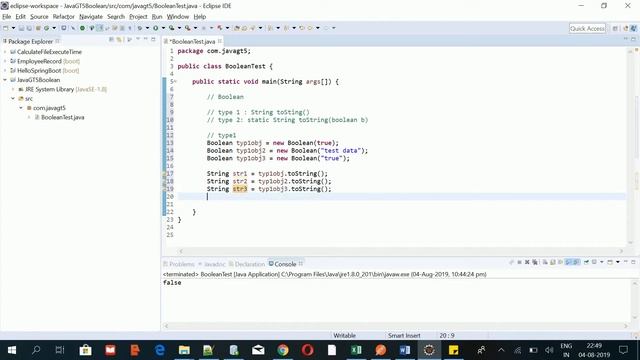Switch to the Javadoc tab
The width and height of the screenshot is (640, 360).
tap(212, 264)
